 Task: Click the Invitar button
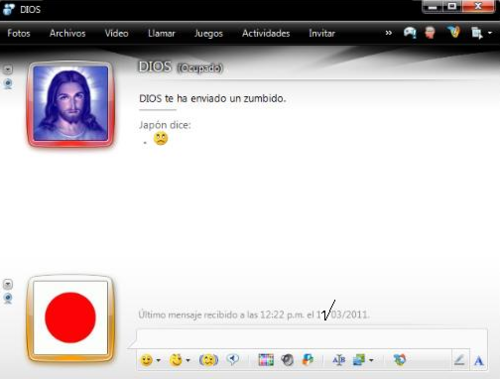click(x=322, y=33)
